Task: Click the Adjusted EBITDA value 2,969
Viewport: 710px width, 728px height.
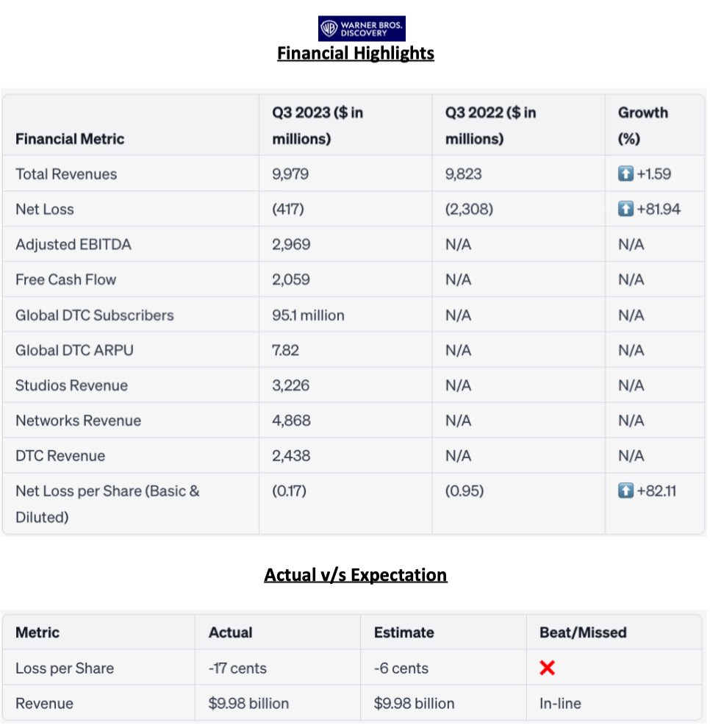Action: (x=291, y=245)
